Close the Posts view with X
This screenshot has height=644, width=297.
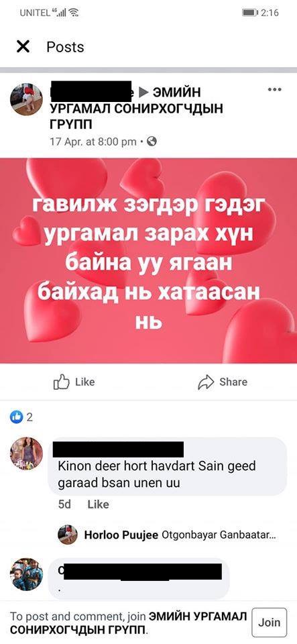pos(23,47)
